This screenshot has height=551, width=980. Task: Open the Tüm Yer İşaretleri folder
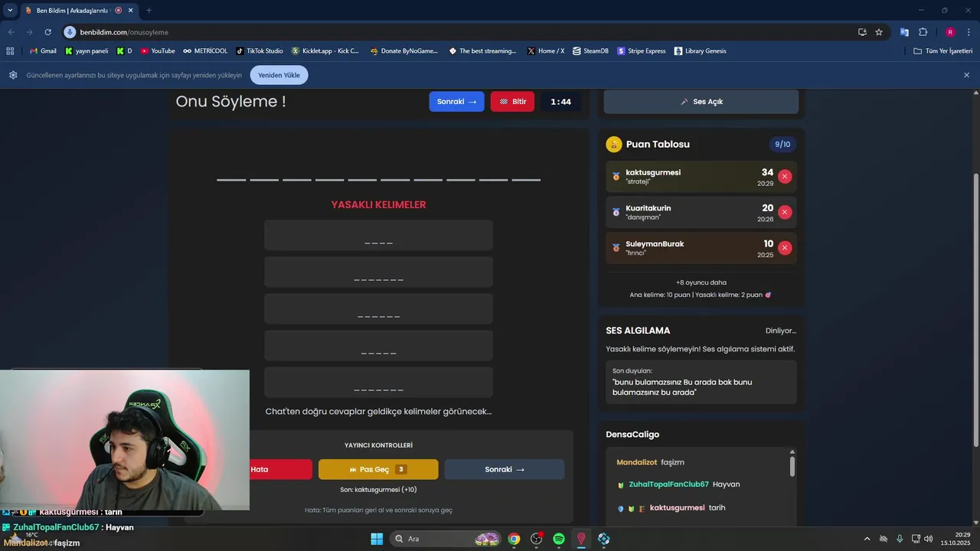pos(942,51)
